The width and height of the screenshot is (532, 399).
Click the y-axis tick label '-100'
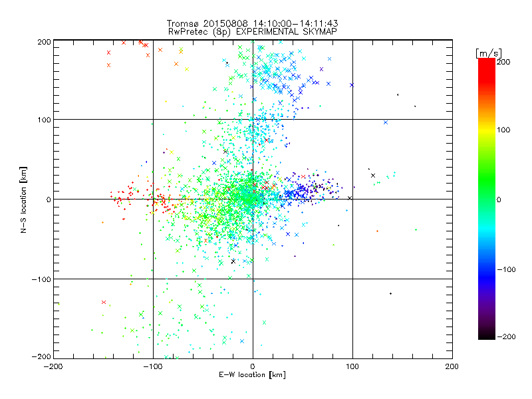pyautogui.click(x=41, y=279)
